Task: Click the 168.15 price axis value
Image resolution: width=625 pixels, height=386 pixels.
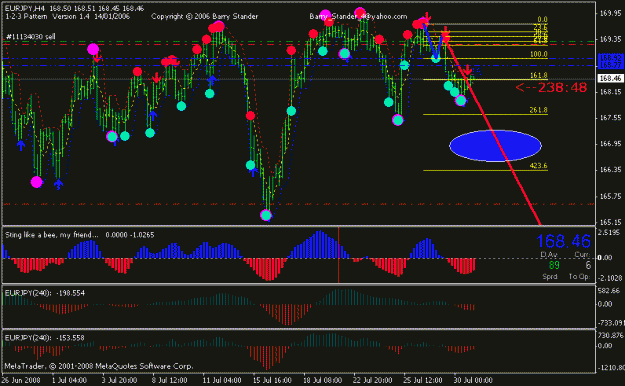Action: 610,92
